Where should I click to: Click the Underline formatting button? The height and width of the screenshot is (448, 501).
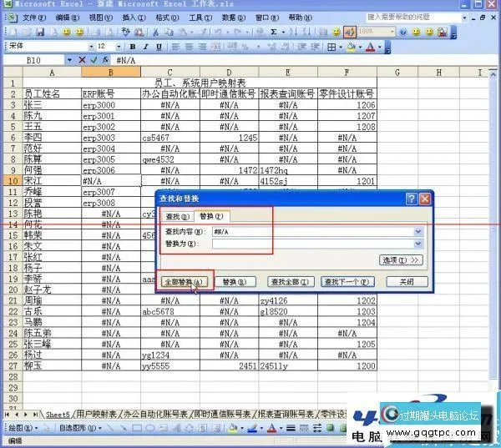(157, 47)
